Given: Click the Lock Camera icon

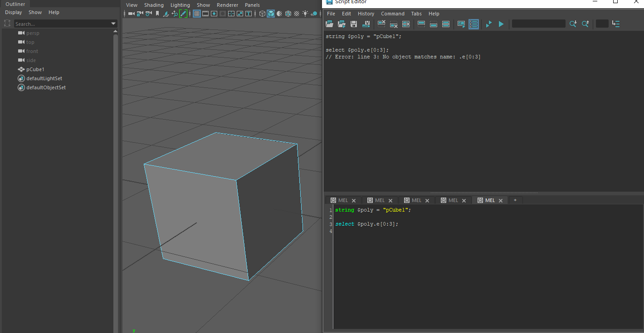Looking at the screenshot, I should click(139, 14).
